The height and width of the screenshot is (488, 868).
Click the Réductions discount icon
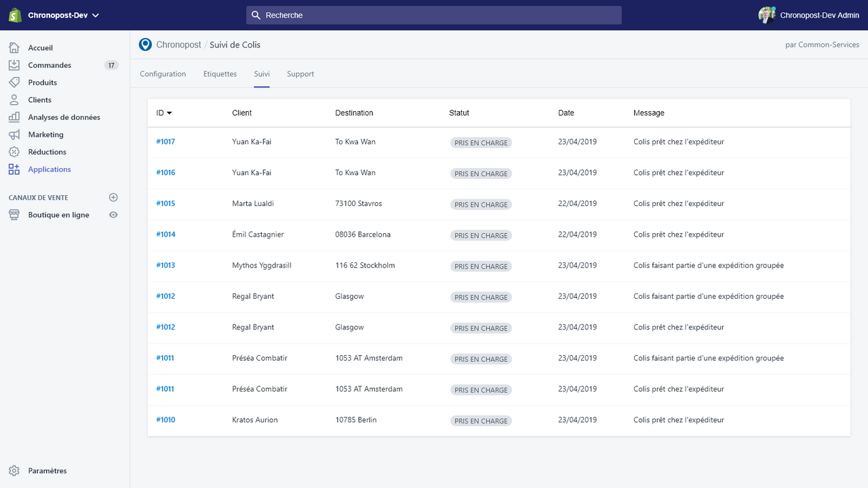point(14,152)
